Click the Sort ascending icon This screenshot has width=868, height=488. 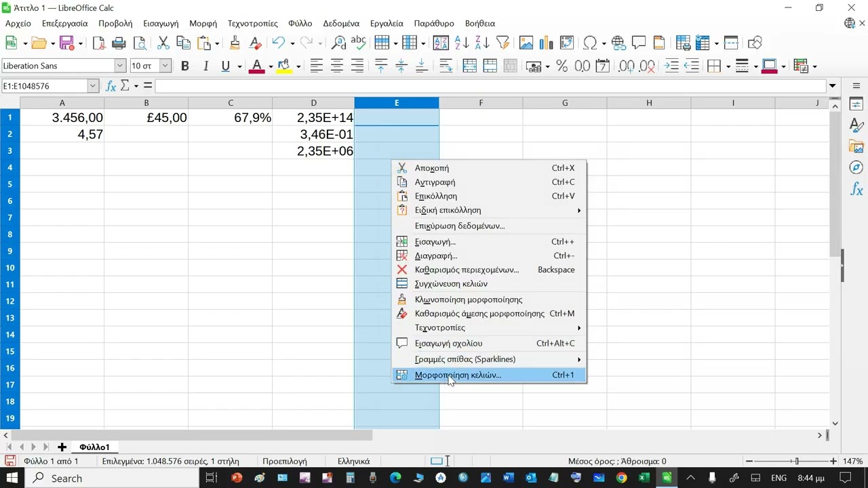point(462,43)
